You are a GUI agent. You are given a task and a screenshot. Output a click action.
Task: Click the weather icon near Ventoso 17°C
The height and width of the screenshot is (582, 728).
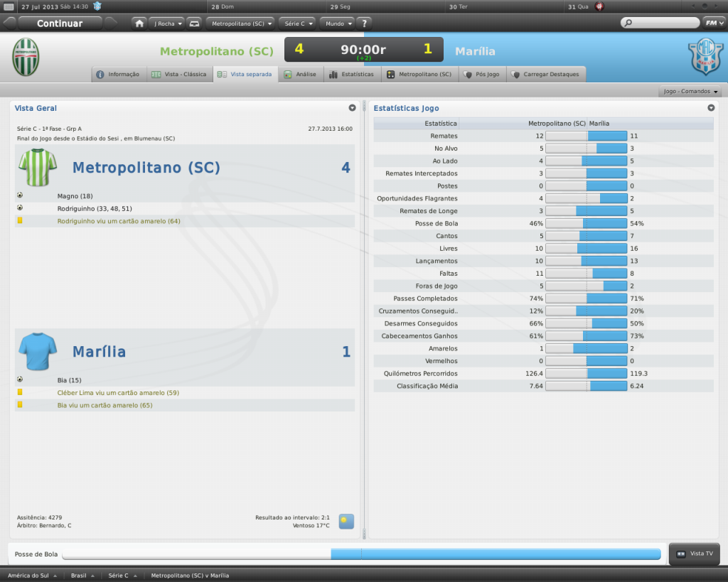[346, 521]
